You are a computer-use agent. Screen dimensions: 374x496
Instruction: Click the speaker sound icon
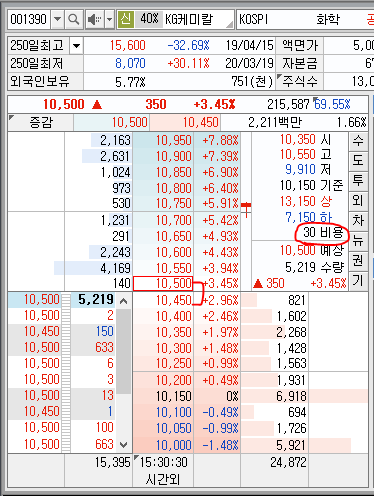pos(94,20)
